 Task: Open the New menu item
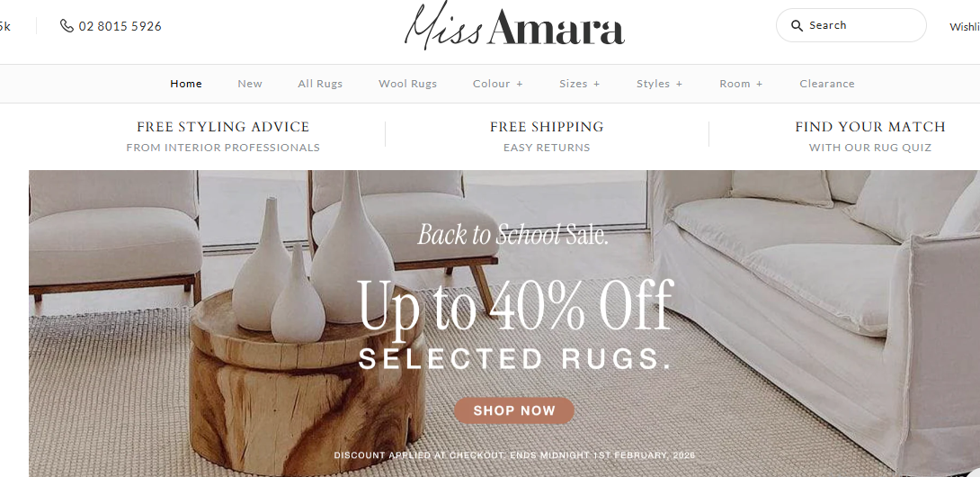coord(250,84)
